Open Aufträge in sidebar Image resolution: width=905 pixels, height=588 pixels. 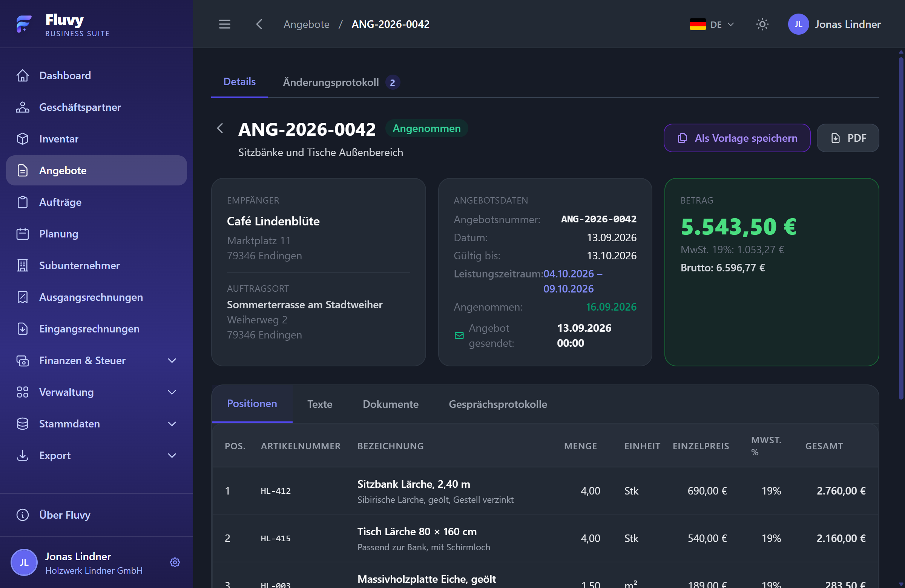pos(97,202)
